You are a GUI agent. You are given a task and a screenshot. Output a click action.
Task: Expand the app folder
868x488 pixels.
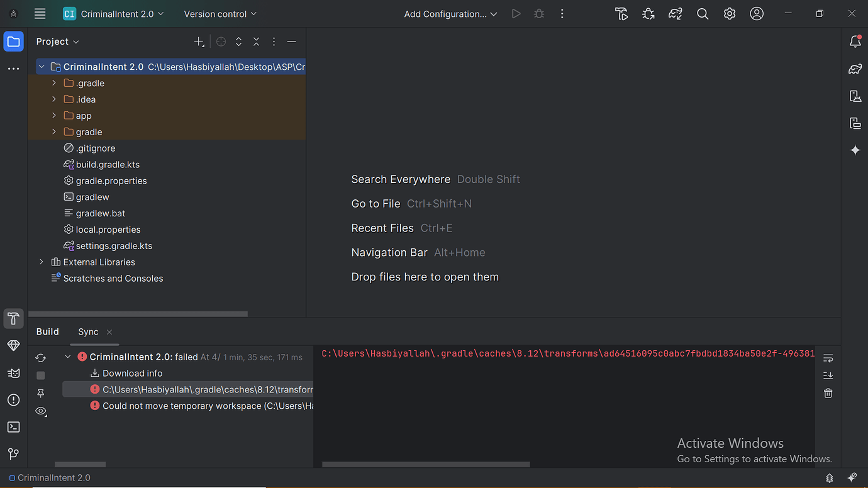point(53,115)
